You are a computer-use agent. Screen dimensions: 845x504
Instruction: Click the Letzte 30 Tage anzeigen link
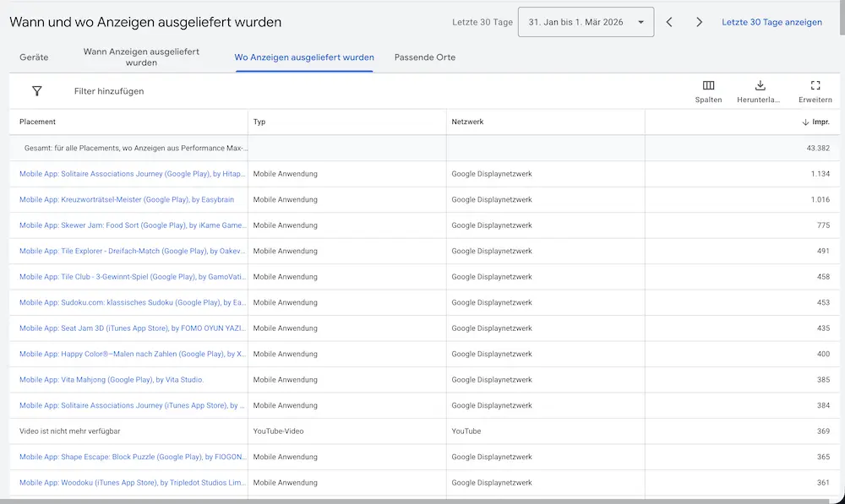[x=771, y=22]
